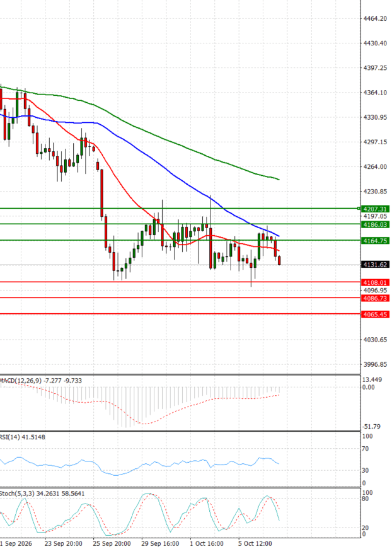
Task: Select the MACD scale value -51.79
Action: tap(371, 426)
